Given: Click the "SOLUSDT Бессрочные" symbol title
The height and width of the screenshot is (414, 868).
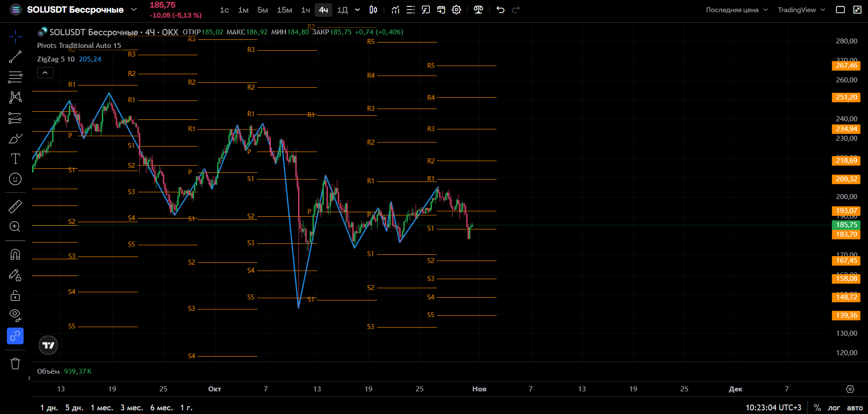Looking at the screenshot, I should point(75,10).
